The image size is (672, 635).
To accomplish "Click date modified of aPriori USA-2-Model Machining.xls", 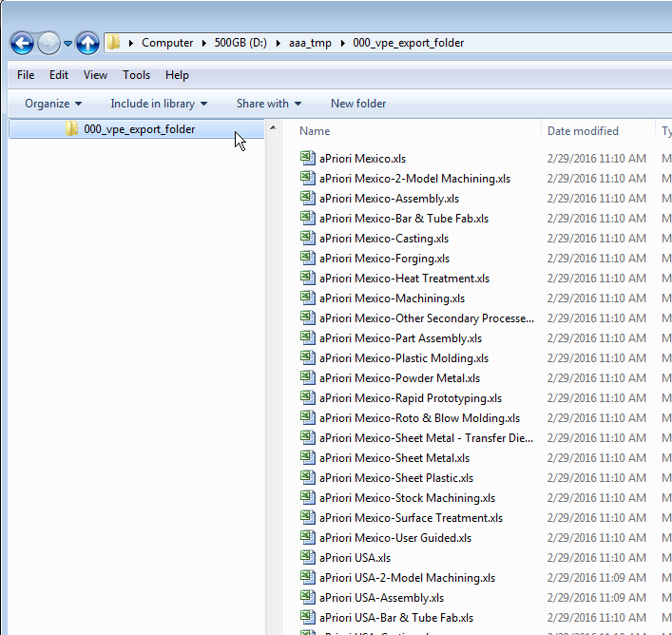I will pos(597,578).
